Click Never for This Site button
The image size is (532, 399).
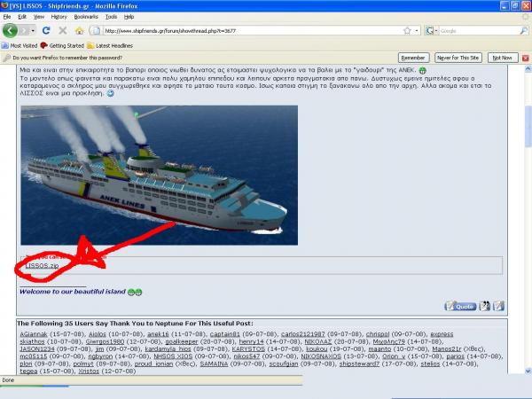tap(458, 58)
